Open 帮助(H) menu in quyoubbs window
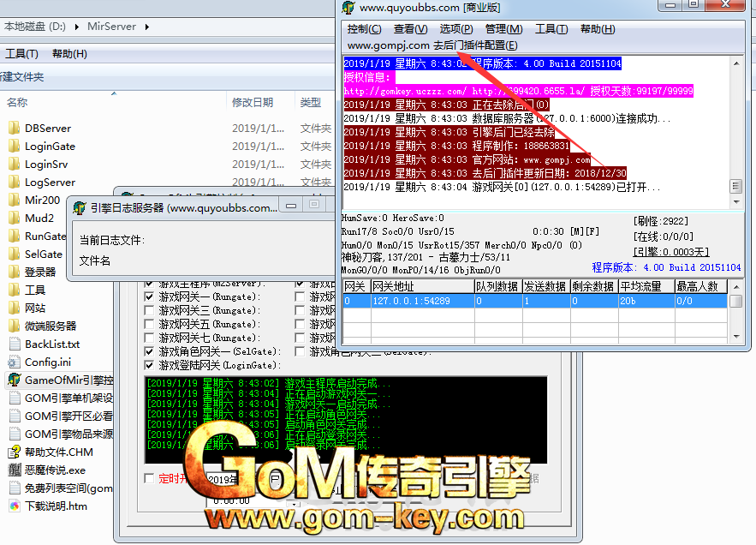The height and width of the screenshot is (545, 756). coord(598,29)
